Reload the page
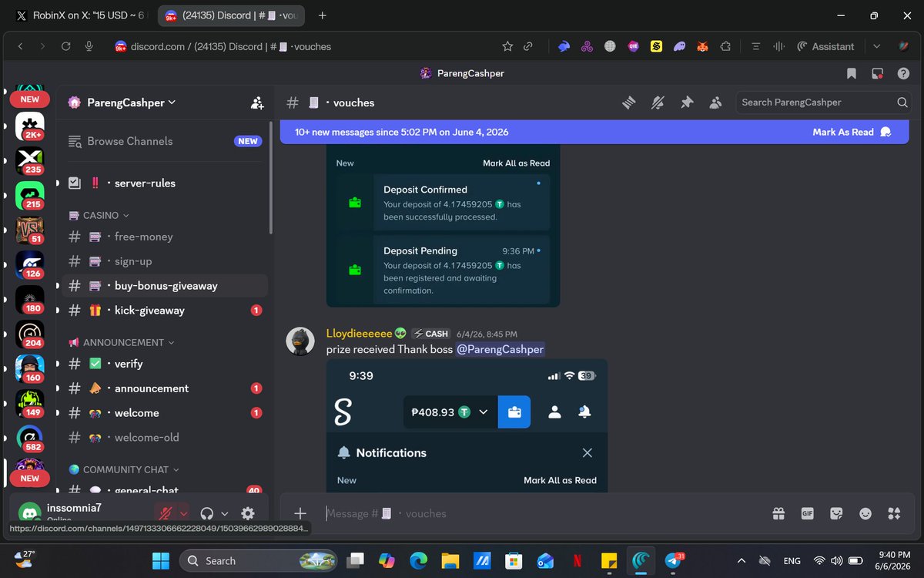Image resolution: width=924 pixels, height=578 pixels. tap(66, 46)
